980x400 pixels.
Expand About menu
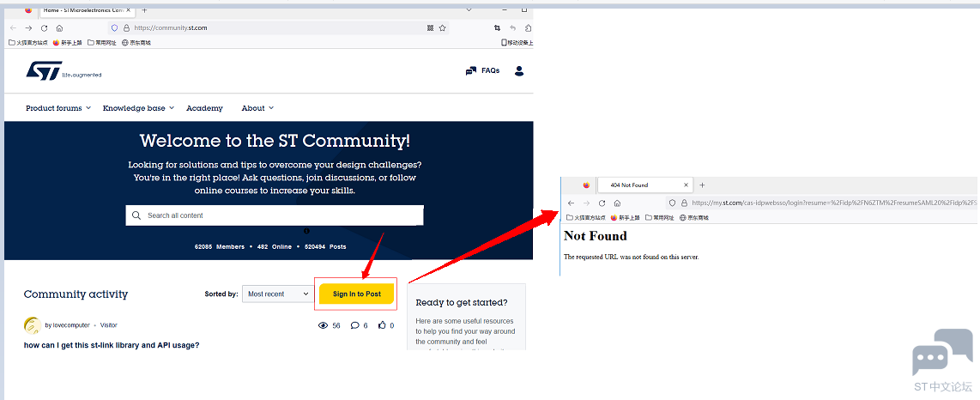(x=257, y=108)
